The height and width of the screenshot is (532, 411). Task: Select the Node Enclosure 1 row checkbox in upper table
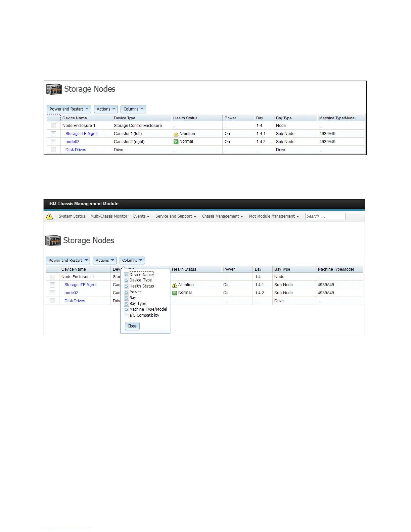click(x=53, y=126)
